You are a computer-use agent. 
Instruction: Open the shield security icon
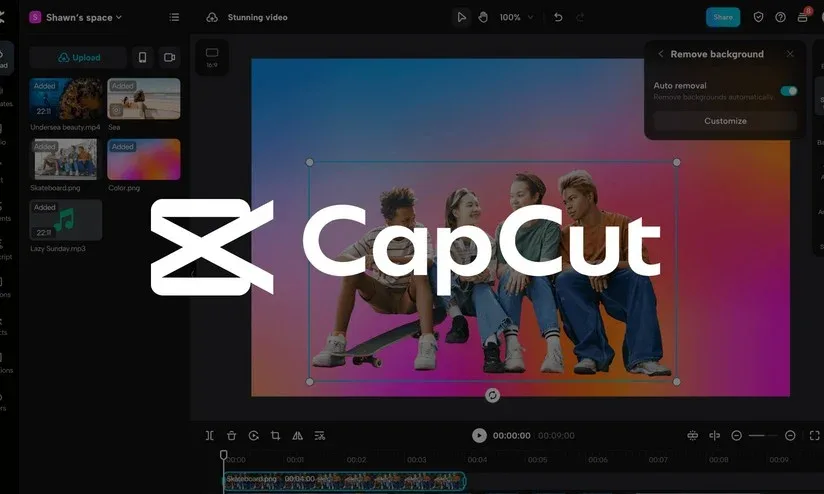[x=758, y=17]
